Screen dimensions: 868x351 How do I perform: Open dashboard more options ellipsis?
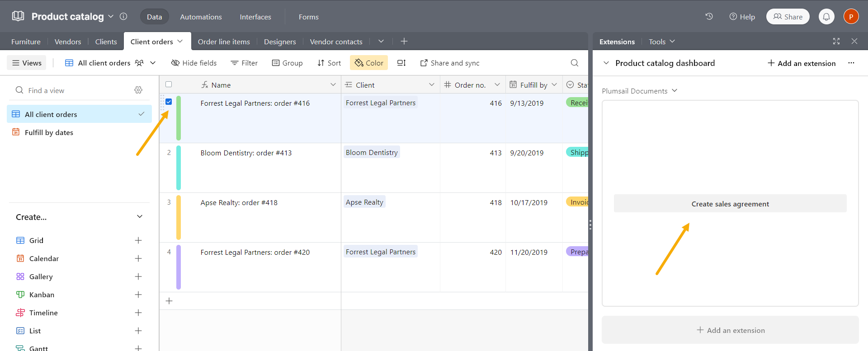851,63
